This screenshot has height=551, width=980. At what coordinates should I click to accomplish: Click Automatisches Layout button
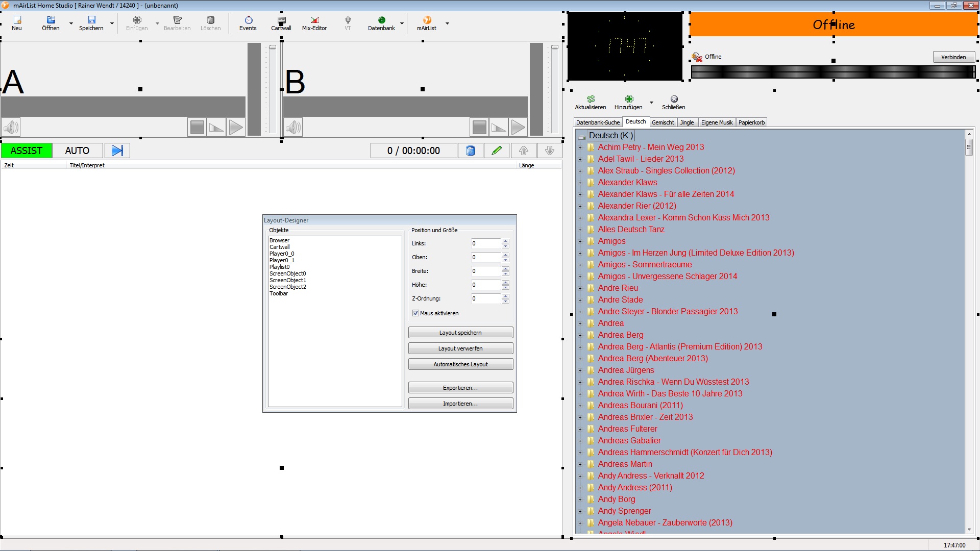point(460,364)
